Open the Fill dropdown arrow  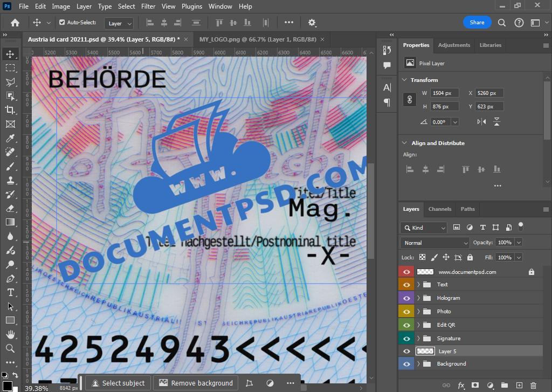pyautogui.click(x=518, y=257)
